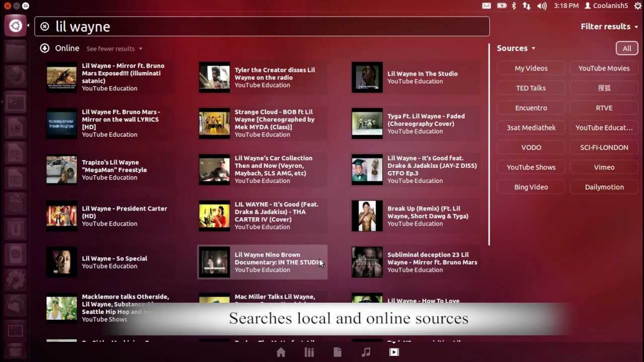
Task: Open Strange Cloud - BOB ft Lil Wayne thumbnail
Action: [x=214, y=123]
